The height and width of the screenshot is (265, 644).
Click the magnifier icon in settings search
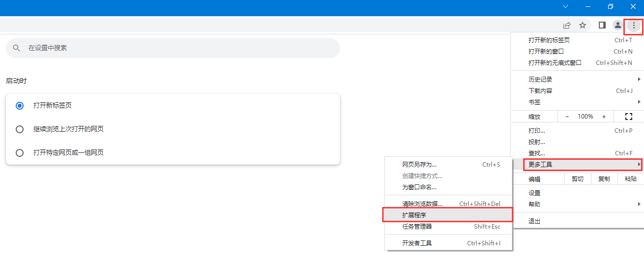(17, 48)
